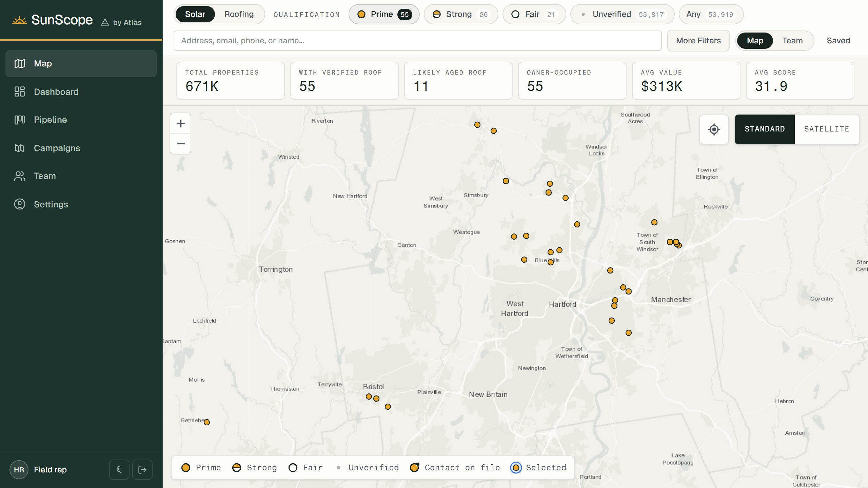Click the Likely Aged Roof card
868x488 pixels.
458,81
